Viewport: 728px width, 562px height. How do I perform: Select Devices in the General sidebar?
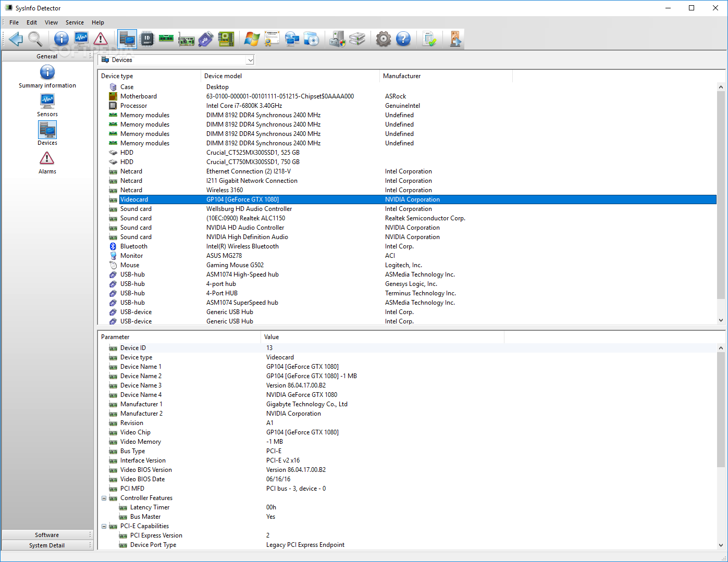point(47,133)
